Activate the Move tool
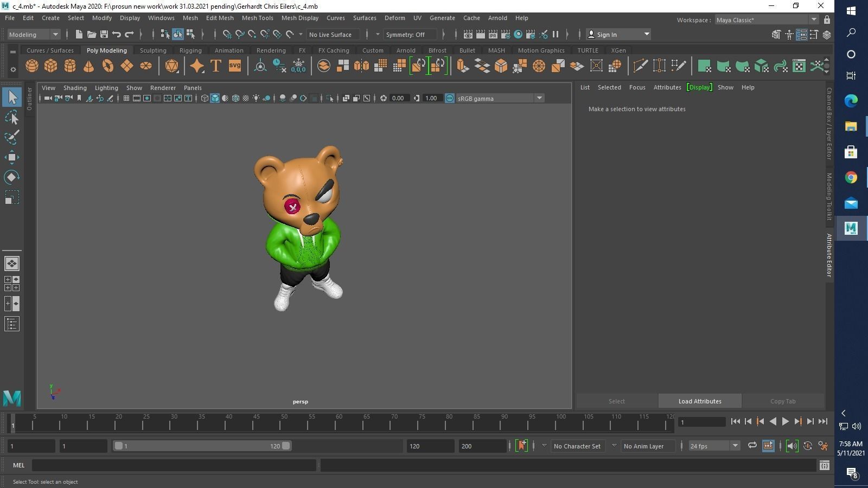The height and width of the screenshot is (488, 868). coord(12,157)
